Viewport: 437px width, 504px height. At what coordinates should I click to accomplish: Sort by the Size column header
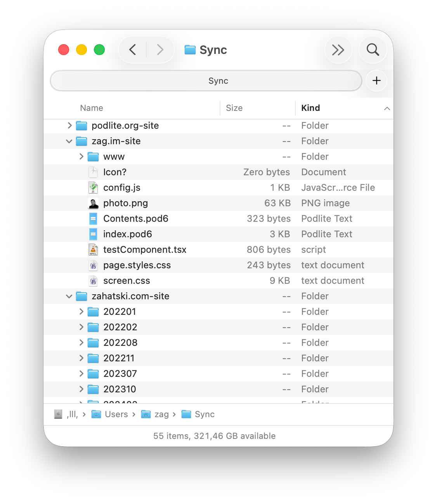[x=234, y=108]
